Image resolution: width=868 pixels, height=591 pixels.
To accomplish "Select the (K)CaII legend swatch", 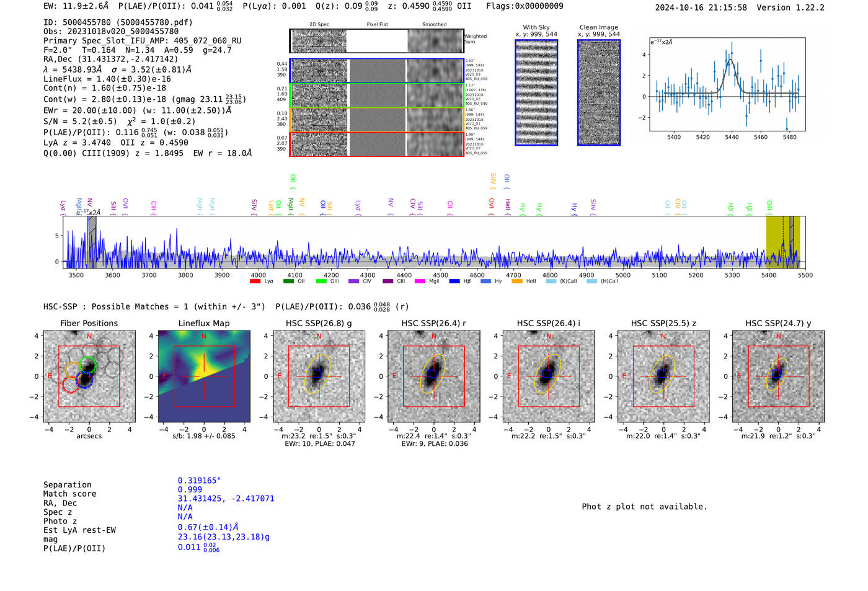I will pos(551,282).
